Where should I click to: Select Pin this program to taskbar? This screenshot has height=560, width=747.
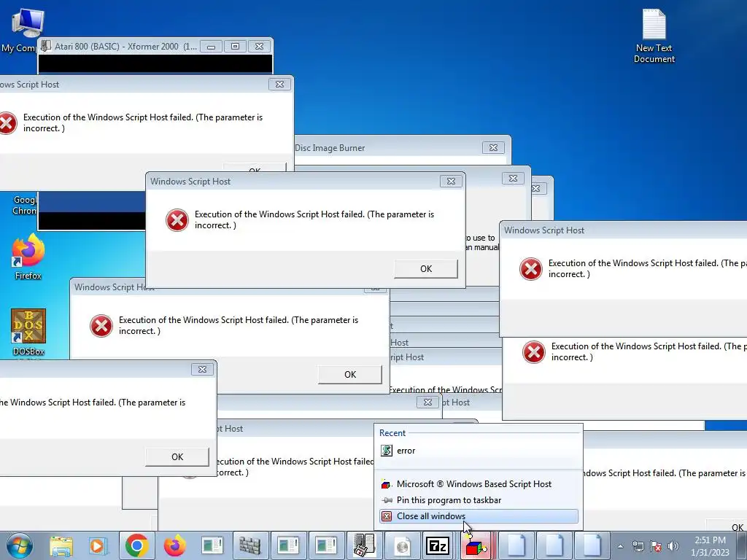[479, 500]
